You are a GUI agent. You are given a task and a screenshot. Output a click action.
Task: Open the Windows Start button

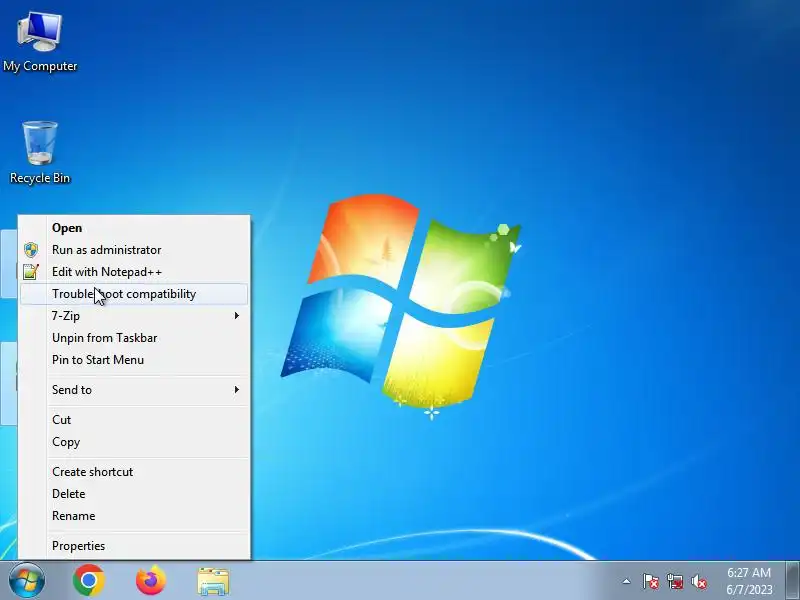[27, 581]
